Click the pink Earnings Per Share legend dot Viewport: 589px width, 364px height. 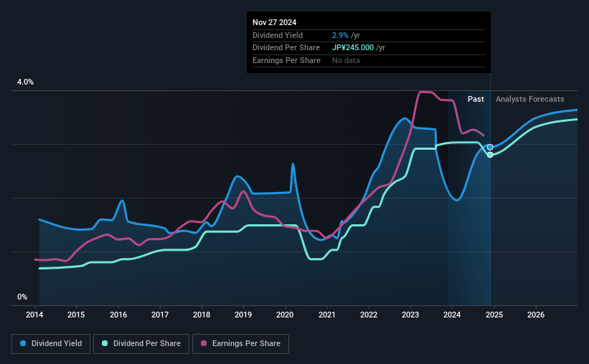click(x=204, y=343)
